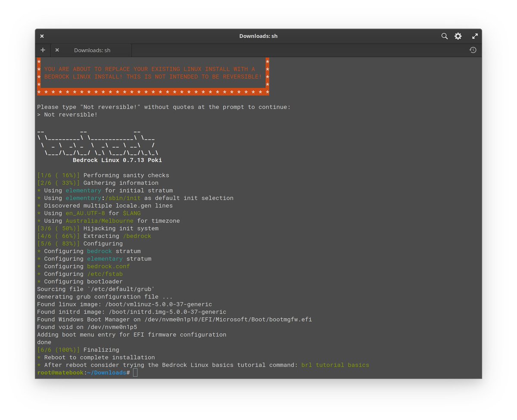The height and width of the screenshot is (420, 517).
Task: Click the terminal prompt cursor box
Action: (x=135, y=373)
